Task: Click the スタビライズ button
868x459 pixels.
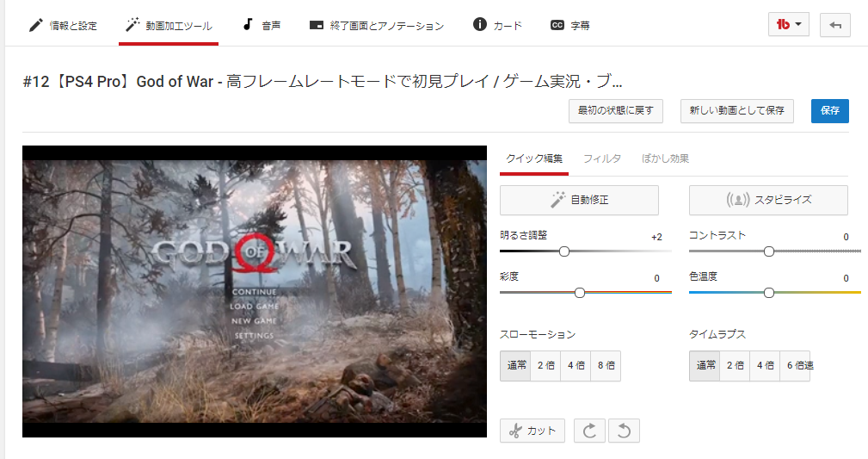Action: 768,200
